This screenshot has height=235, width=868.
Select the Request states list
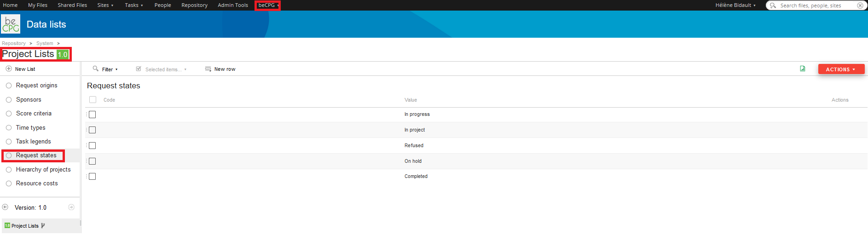(36, 155)
